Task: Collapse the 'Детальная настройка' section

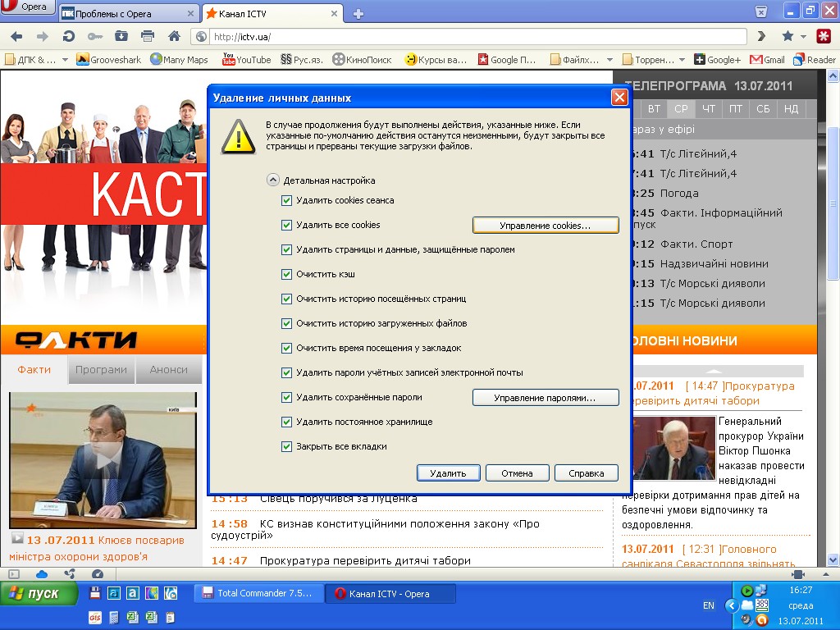Action: tap(272, 180)
